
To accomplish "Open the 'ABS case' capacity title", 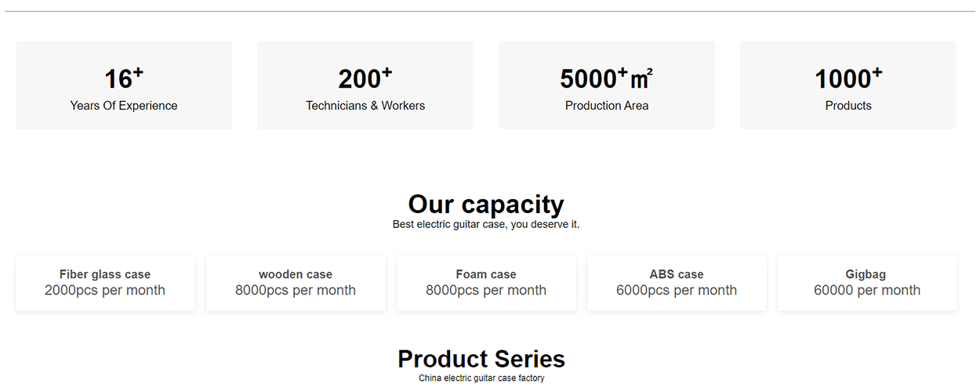I will pyautogui.click(x=677, y=274).
